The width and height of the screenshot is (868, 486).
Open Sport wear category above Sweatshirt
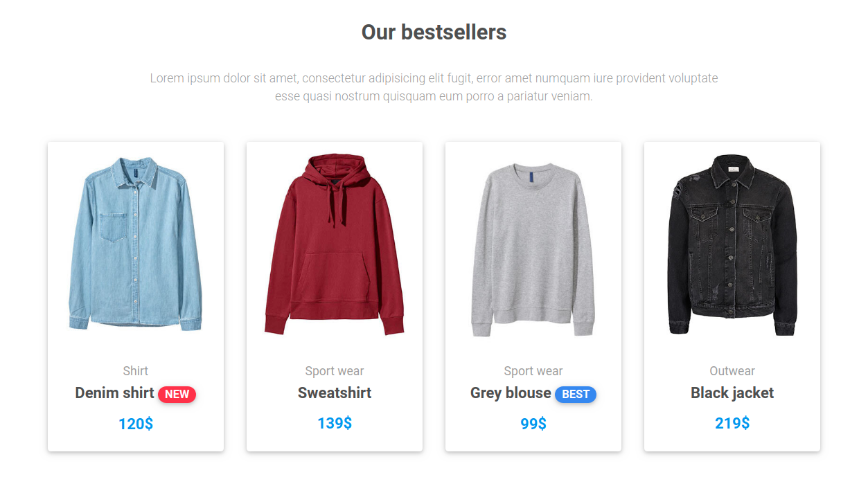(x=335, y=371)
